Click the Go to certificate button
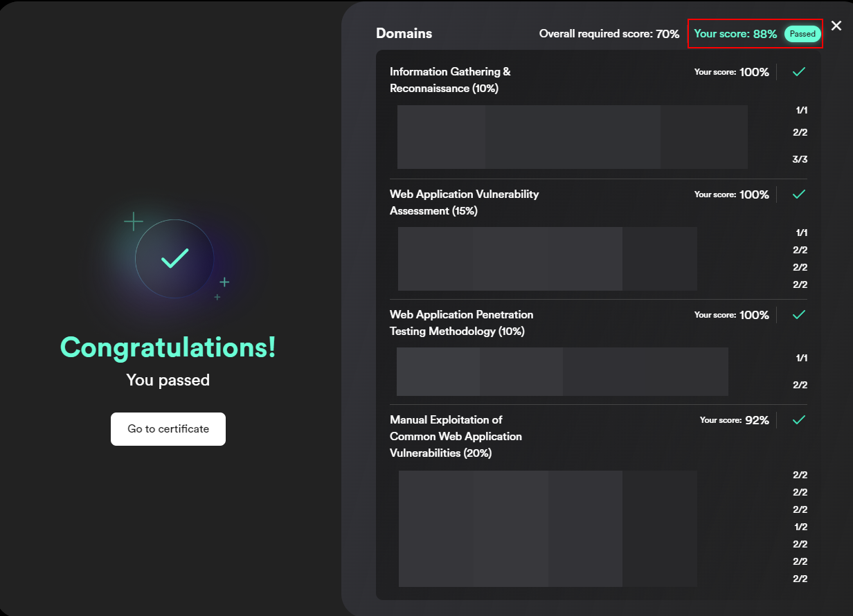 coord(168,429)
